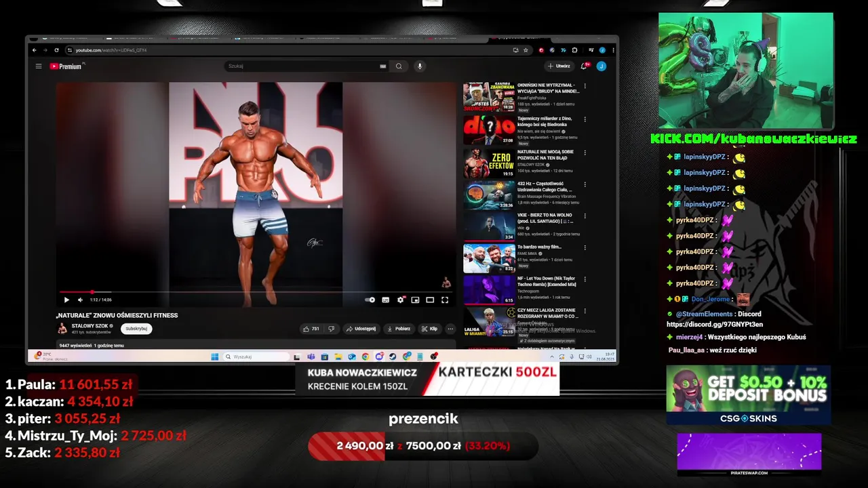Viewport: 868px width, 488px height.
Task: Toggle the autoplay switch in the player
Action: pyautogui.click(x=370, y=300)
